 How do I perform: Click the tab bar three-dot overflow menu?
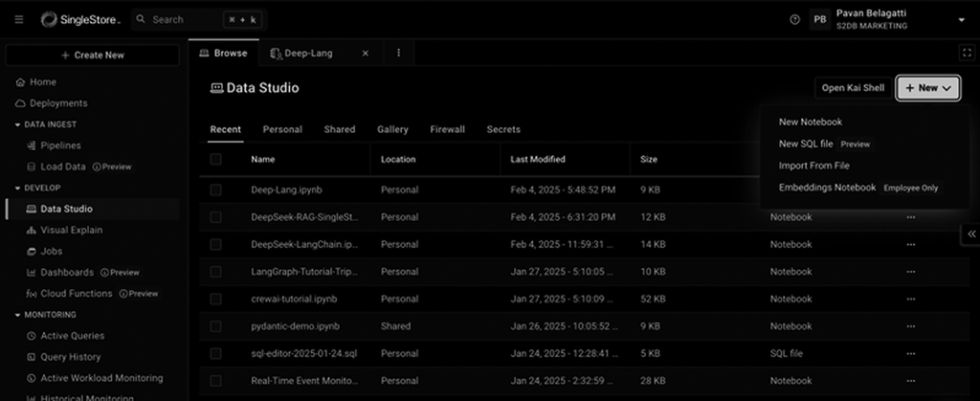[399, 53]
